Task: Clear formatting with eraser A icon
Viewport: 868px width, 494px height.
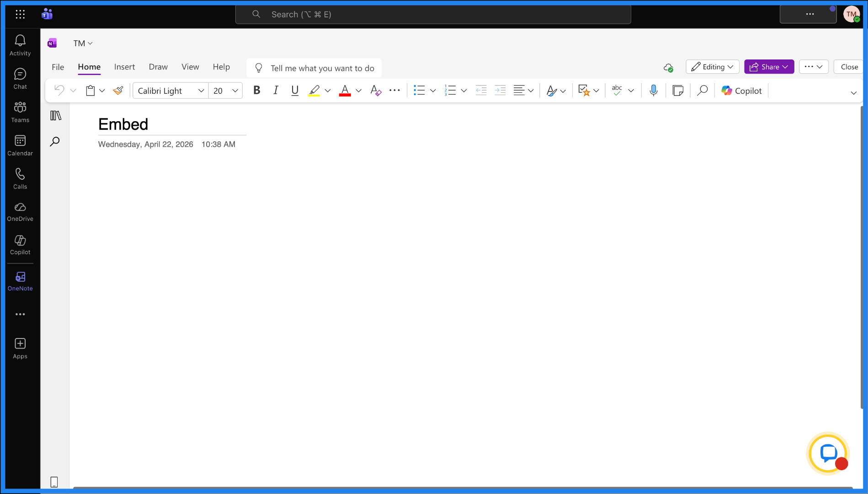Action: (x=375, y=91)
